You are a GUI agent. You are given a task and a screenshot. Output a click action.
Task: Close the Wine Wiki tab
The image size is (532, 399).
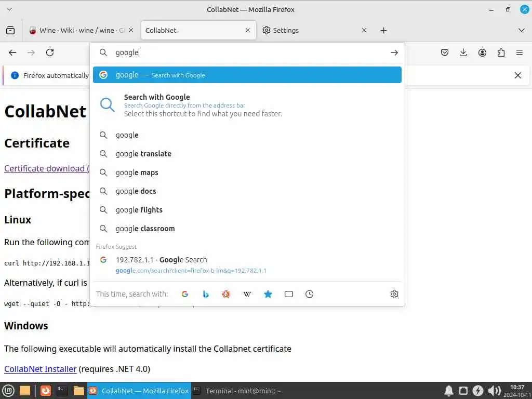point(131,30)
